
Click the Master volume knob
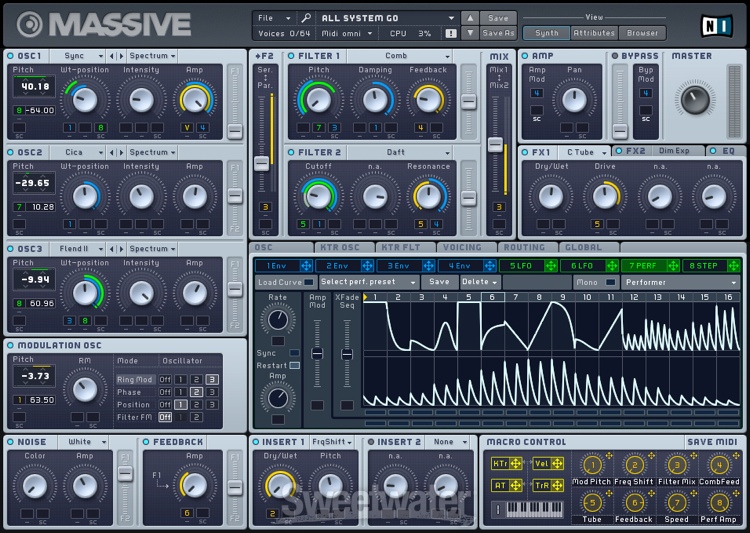[x=695, y=99]
